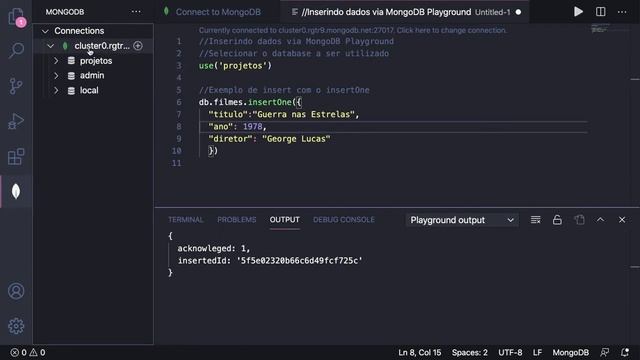Add database to cluster0 connection

[138, 46]
